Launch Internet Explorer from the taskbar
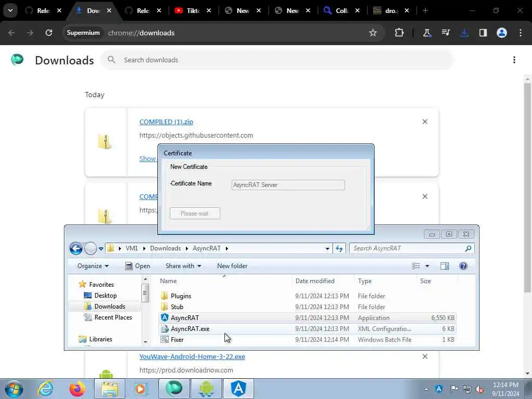 [x=45, y=389]
